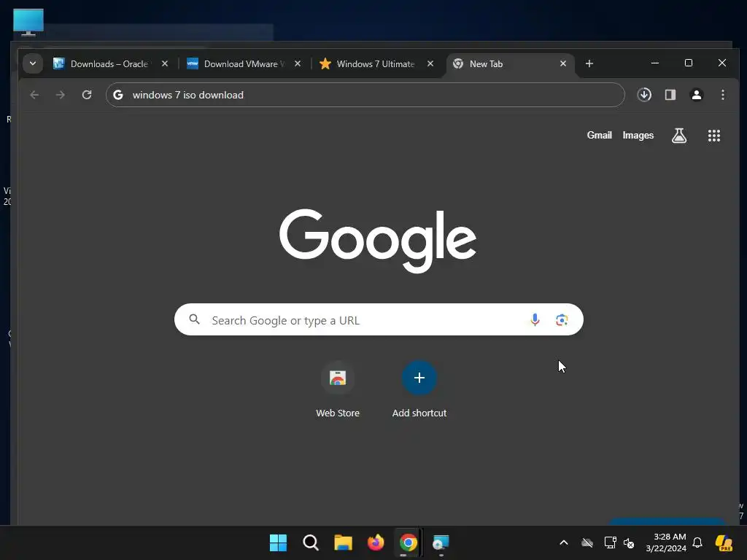Reload the current page
Image resolution: width=747 pixels, height=560 pixels.
pos(87,95)
